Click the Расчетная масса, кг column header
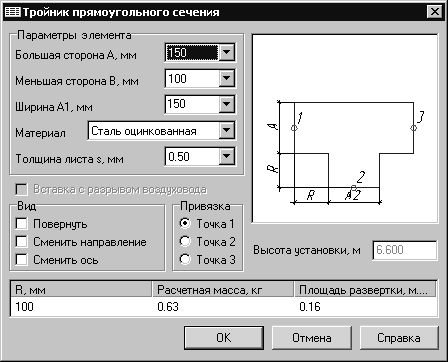The image size is (448, 362). click(x=223, y=290)
